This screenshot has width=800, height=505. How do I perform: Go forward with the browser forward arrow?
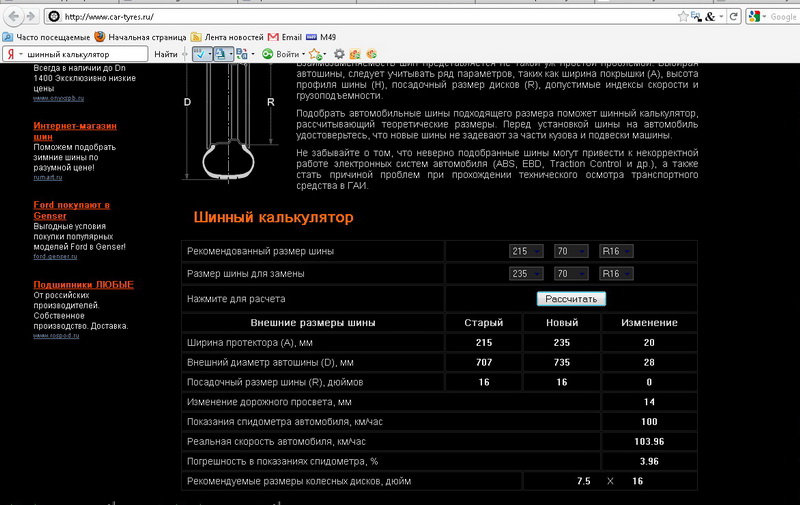pyautogui.click(x=31, y=16)
